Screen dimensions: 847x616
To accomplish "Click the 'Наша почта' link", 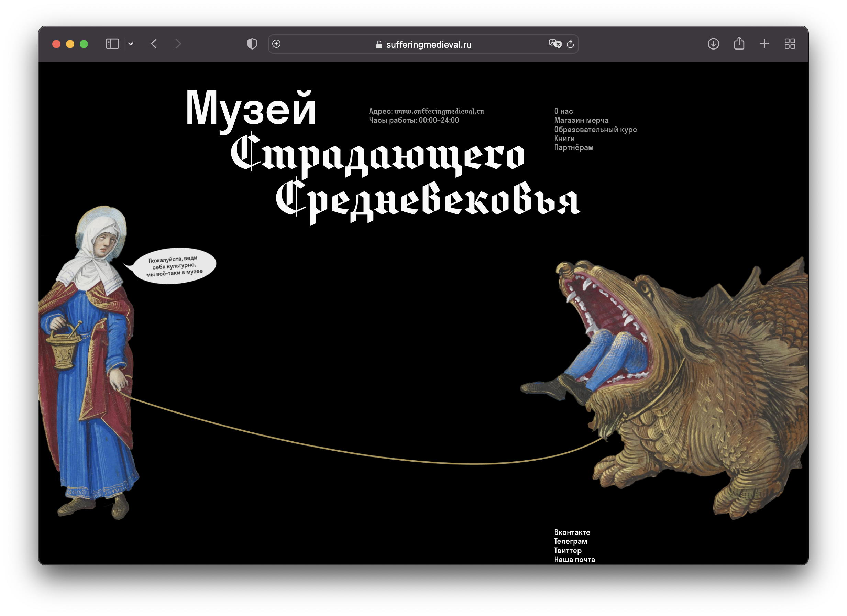I will pyautogui.click(x=574, y=560).
